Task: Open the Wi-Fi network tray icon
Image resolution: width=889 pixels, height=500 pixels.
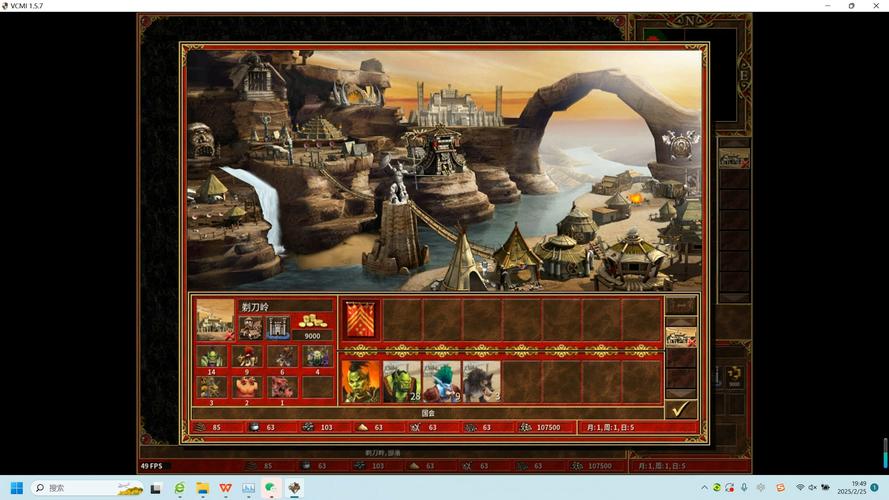Action: click(800, 488)
